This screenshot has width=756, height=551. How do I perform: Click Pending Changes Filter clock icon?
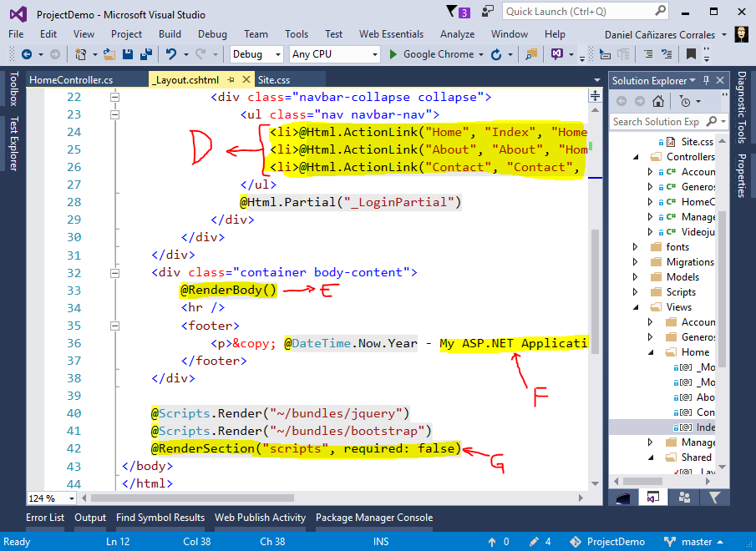point(685,101)
